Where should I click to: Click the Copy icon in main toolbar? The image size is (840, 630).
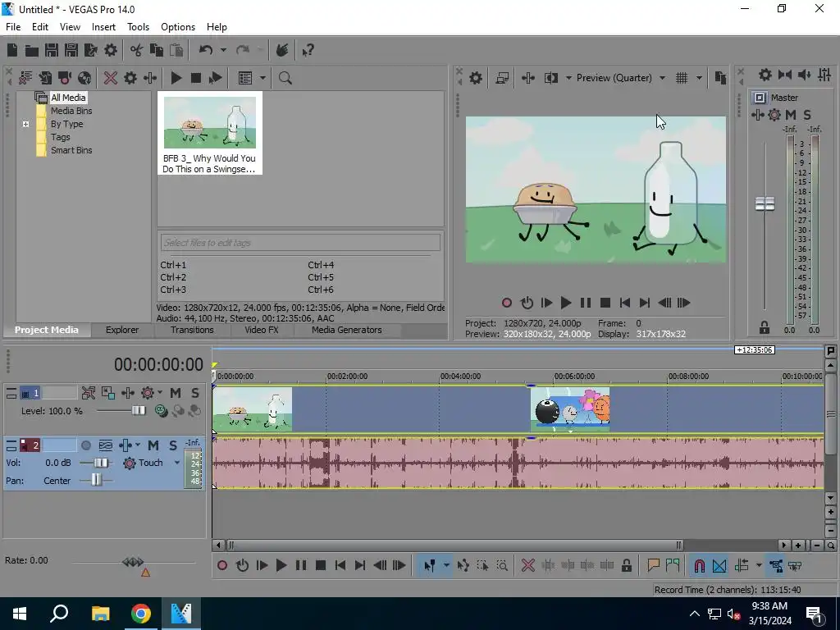[x=157, y=50]
